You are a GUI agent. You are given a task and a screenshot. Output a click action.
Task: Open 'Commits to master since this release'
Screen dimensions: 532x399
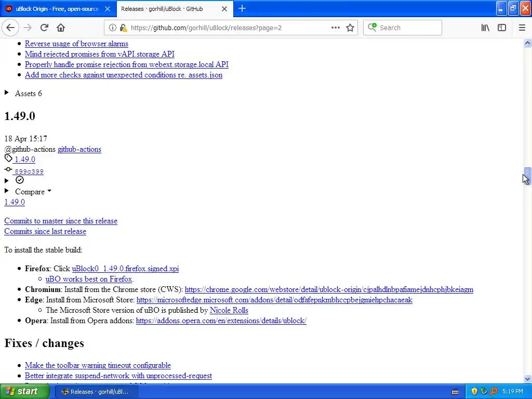point(61,221)
